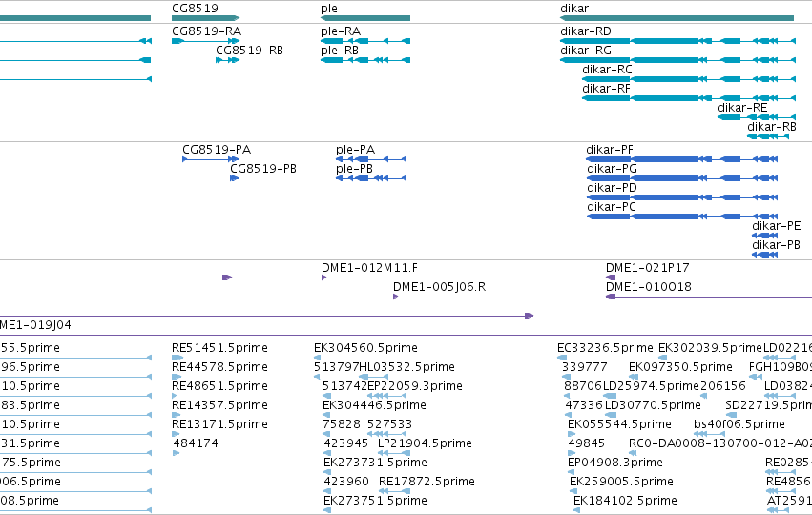Select the ple gene bar
Viewport: 812px width, 515px height.
[x=365, y=18]
